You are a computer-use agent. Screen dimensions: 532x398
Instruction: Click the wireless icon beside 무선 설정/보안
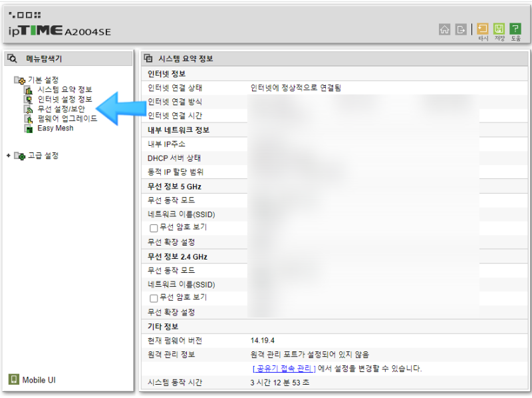[x=29, y=109]
